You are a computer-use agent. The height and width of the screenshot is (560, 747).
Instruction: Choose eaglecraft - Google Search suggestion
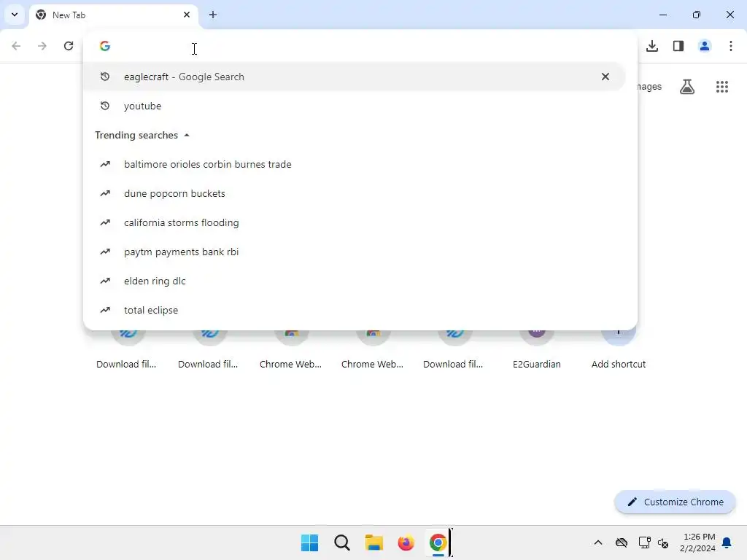click(x=354, y=77)
